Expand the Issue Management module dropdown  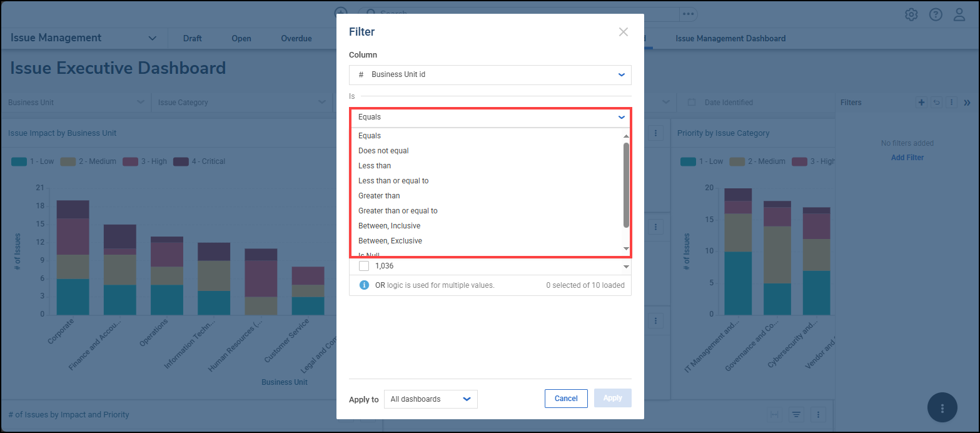pyautogui.click(x=152, y=38)
